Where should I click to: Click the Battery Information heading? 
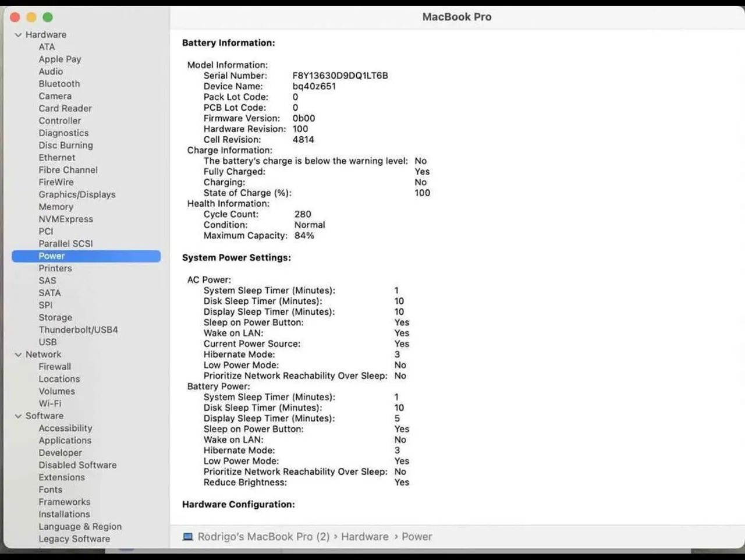tap(229, 43)
